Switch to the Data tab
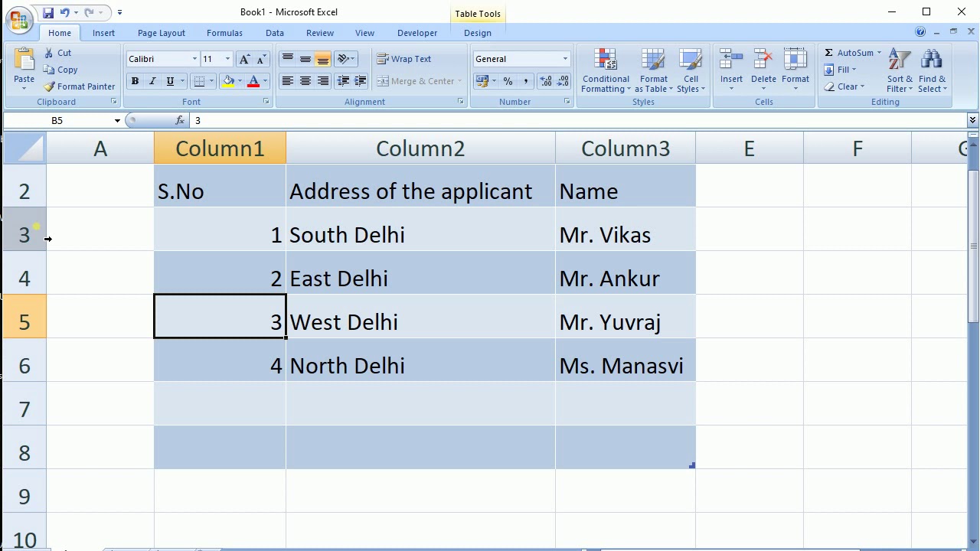Image resolution: width=980 pixels, height=551 pixels. (275, 33)
